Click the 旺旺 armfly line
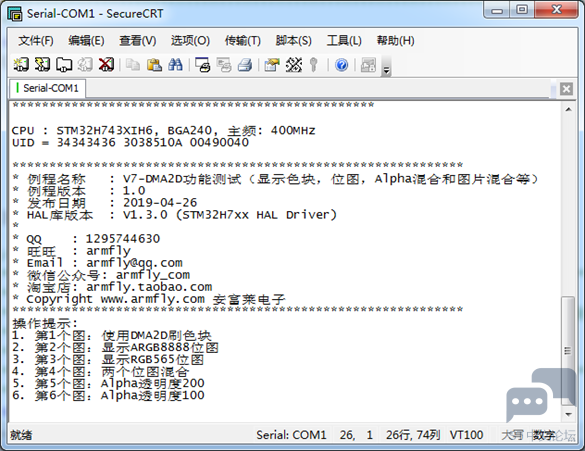This screenshot has width=585, height=451. (71, 251)
